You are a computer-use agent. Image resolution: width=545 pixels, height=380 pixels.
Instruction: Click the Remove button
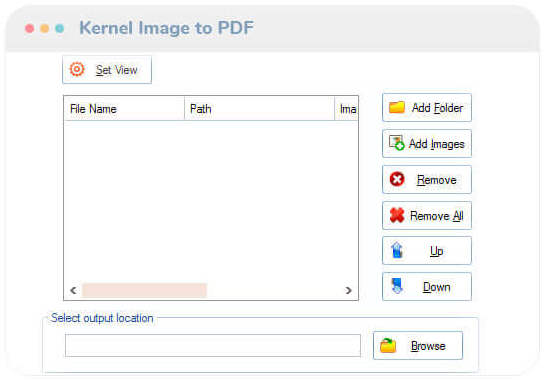tap(427, 179)
